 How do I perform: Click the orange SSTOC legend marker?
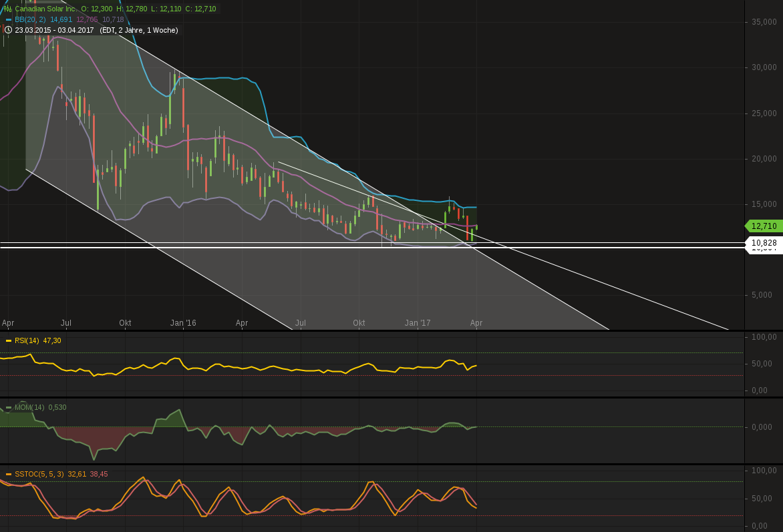click(9, 474)
